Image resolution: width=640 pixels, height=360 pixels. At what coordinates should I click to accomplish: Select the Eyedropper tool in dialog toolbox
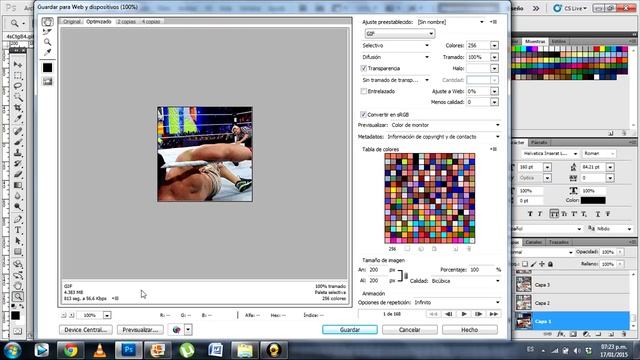point(47,52)
